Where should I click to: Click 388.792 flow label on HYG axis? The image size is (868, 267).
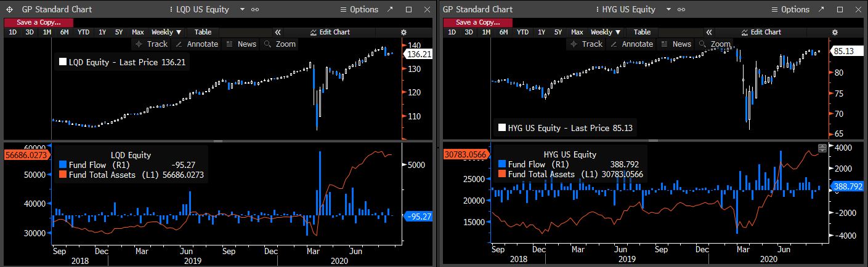(x=848, y=186)
